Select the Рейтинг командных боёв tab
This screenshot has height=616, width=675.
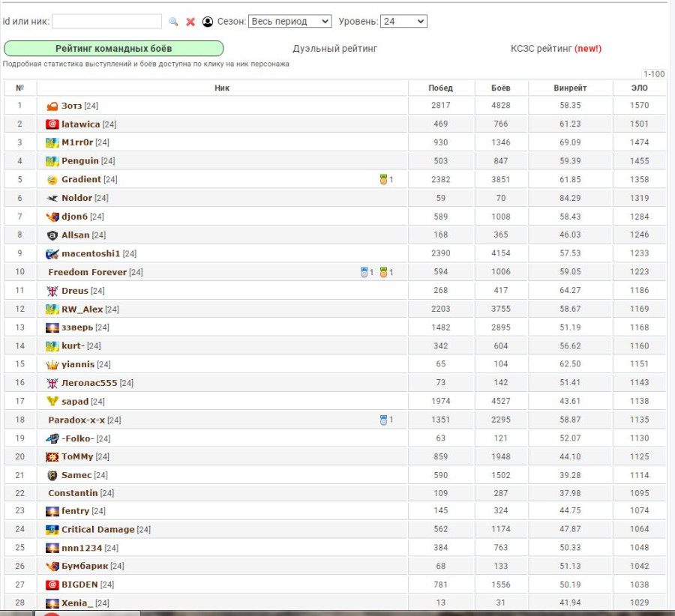(114, 49)
